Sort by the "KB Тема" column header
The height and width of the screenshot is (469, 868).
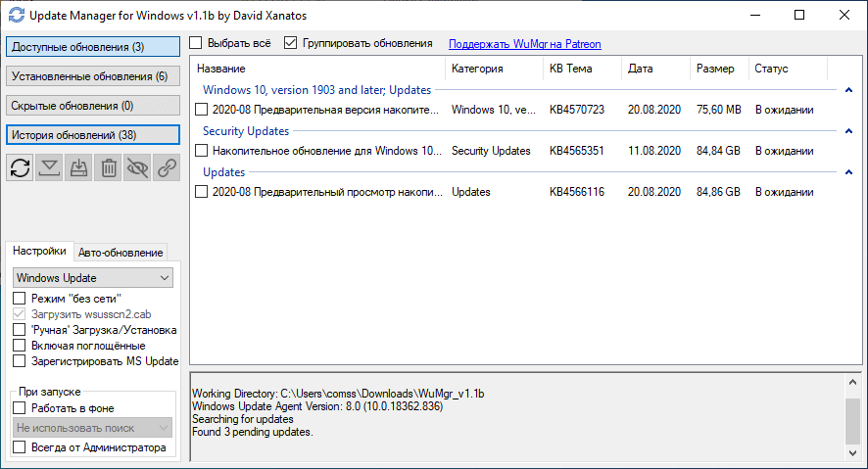coord(582,69)
